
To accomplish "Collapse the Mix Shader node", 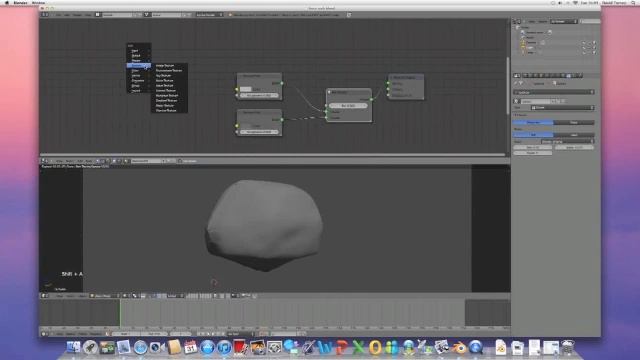I will [x=329, y=92].
